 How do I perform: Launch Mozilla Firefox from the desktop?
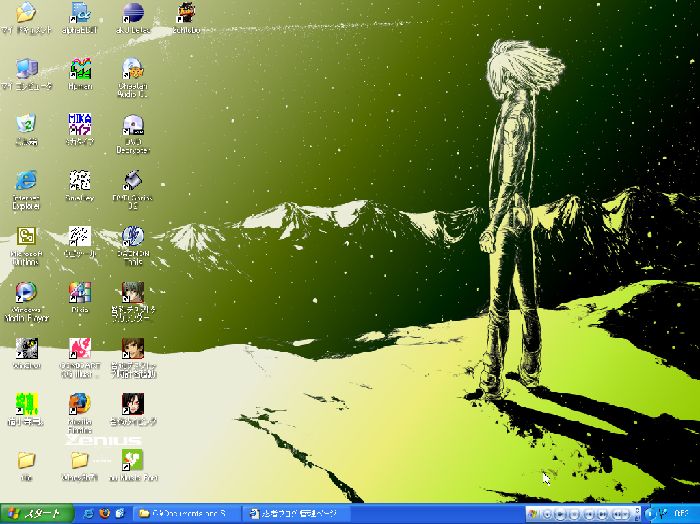(x=80, y=404)
